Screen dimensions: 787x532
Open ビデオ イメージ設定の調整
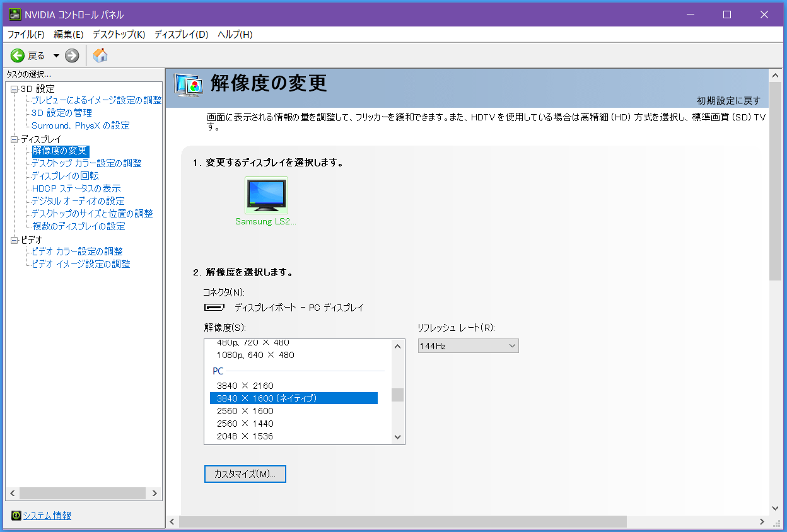81,264
